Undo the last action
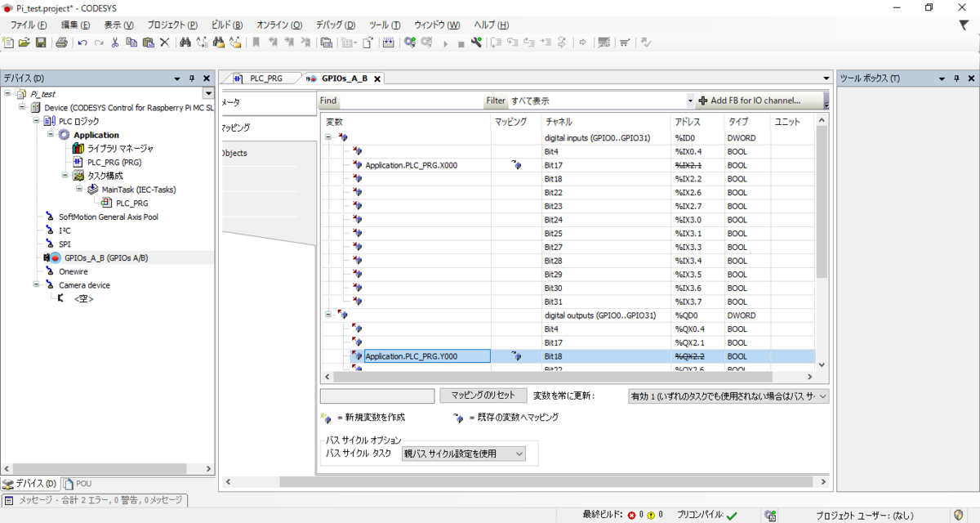 82,42
